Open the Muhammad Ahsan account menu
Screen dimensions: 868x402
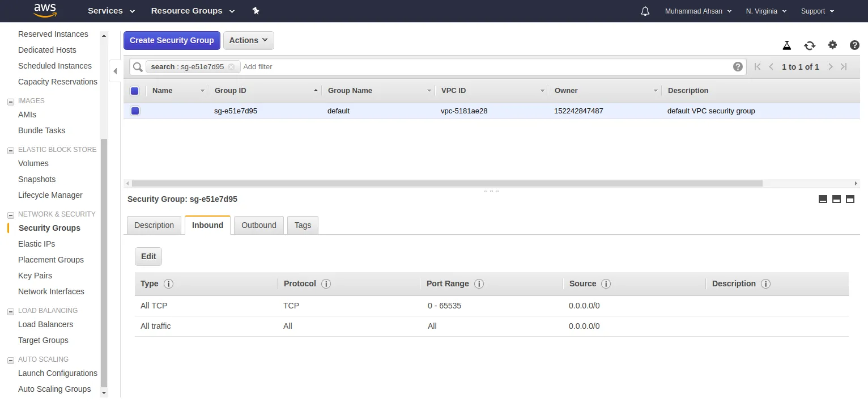coord(698,11)
